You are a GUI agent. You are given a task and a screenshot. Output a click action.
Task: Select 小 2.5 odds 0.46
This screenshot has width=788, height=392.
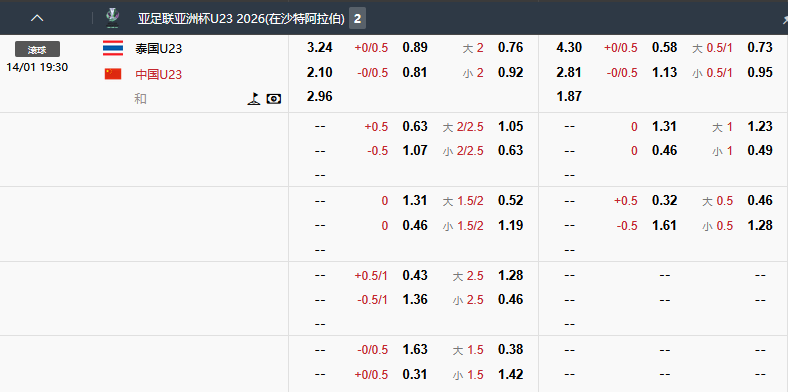click(511, 300)
